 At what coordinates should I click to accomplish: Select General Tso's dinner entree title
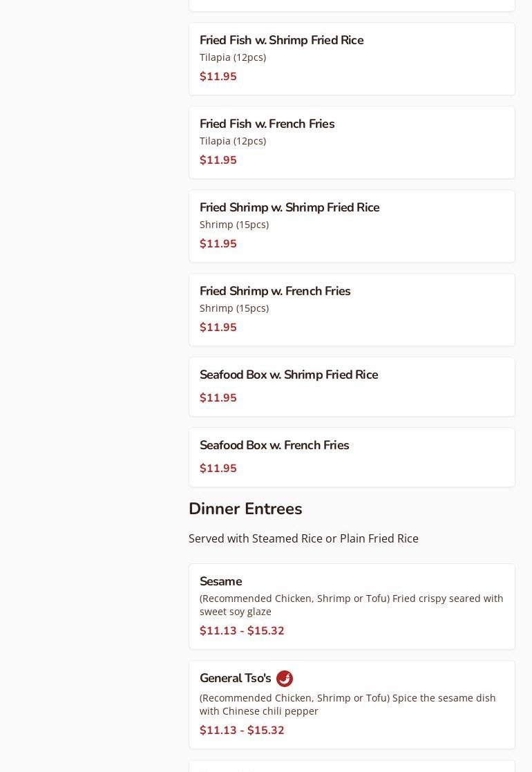click(x=235, y=679)
